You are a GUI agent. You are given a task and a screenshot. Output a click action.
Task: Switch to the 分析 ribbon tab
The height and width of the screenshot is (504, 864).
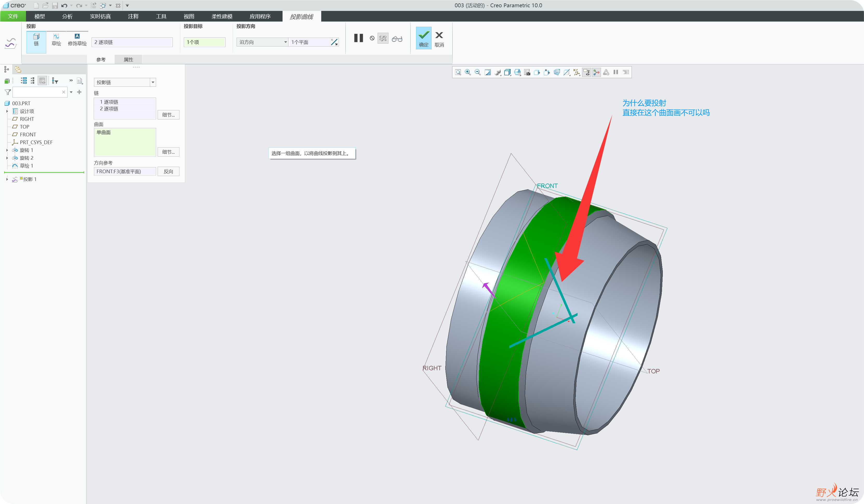click(x=67, y=16)
